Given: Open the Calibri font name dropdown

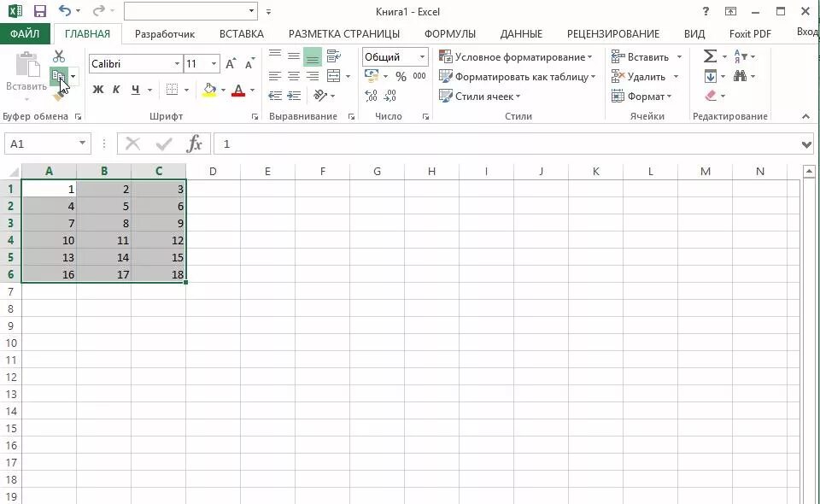Looking at the screenshot, I should [x=177, y=64].
